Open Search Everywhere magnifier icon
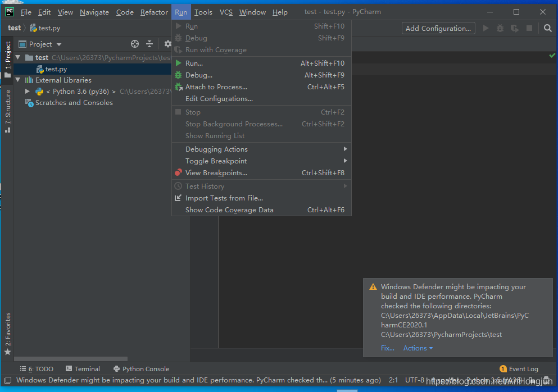Viewport: 558px width, 392px height. [548, 28]
